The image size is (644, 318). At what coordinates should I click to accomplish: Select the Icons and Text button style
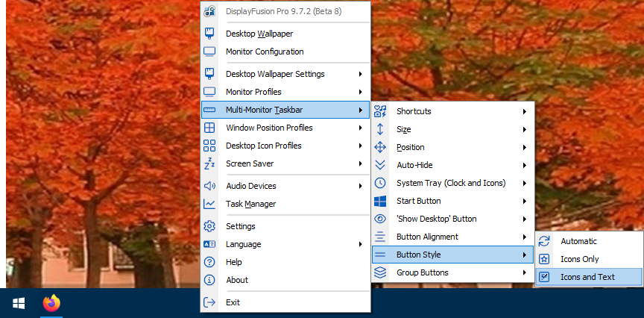587,277
